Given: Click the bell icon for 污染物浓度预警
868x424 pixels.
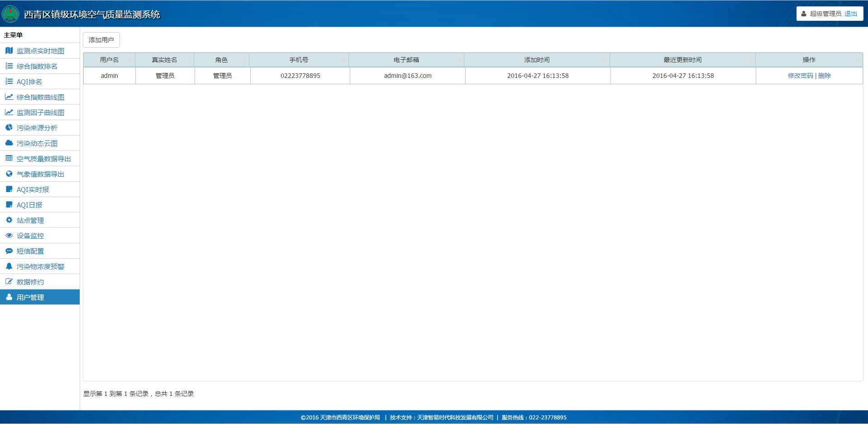Looking at the screenshot, I should tap(9, 266).
